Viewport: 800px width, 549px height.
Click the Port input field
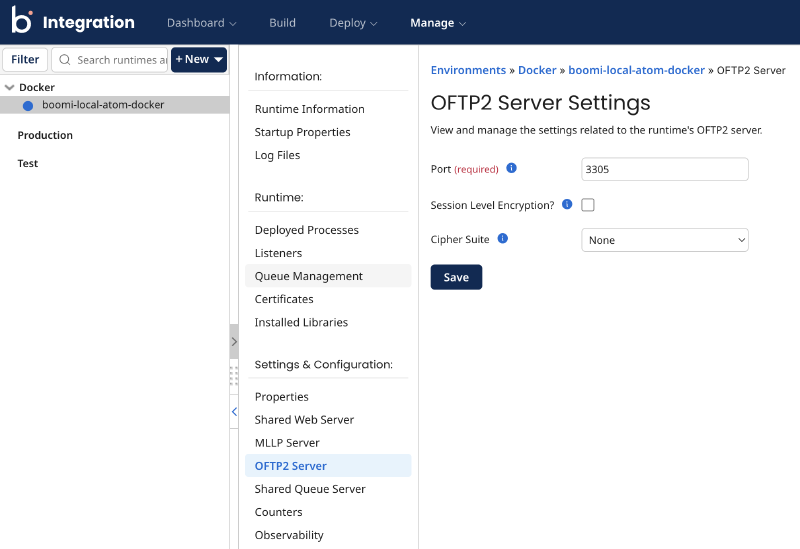tap(665, 169)
